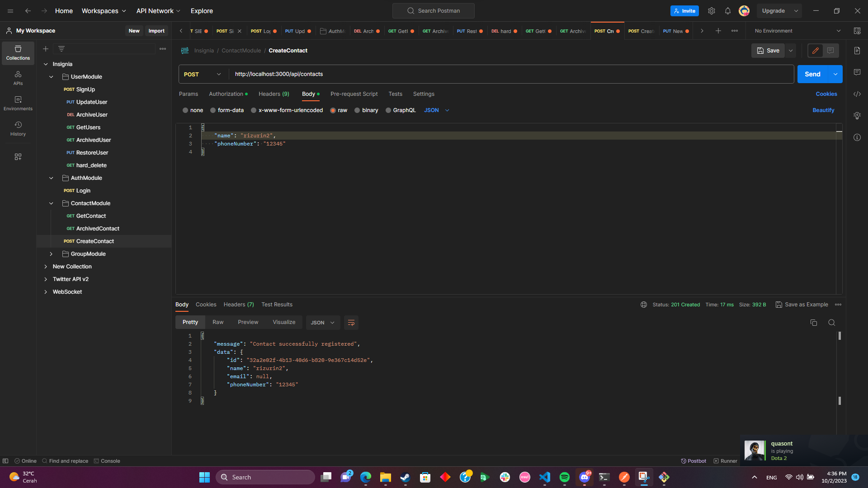868x488 pixels.
Task: Select the APIs sidebar icon
Action: pyautogui.click(x=18, y=77)
